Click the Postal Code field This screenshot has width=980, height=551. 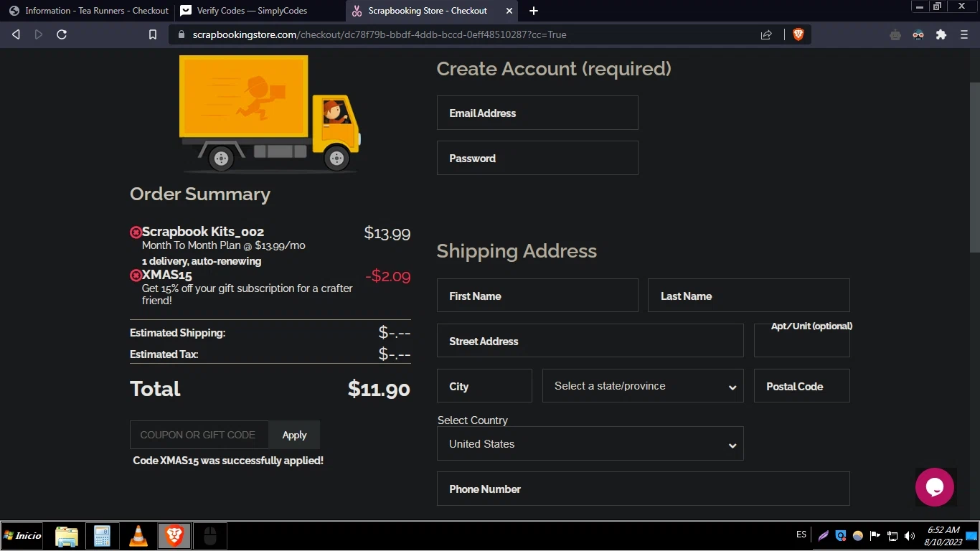[802, 386]
